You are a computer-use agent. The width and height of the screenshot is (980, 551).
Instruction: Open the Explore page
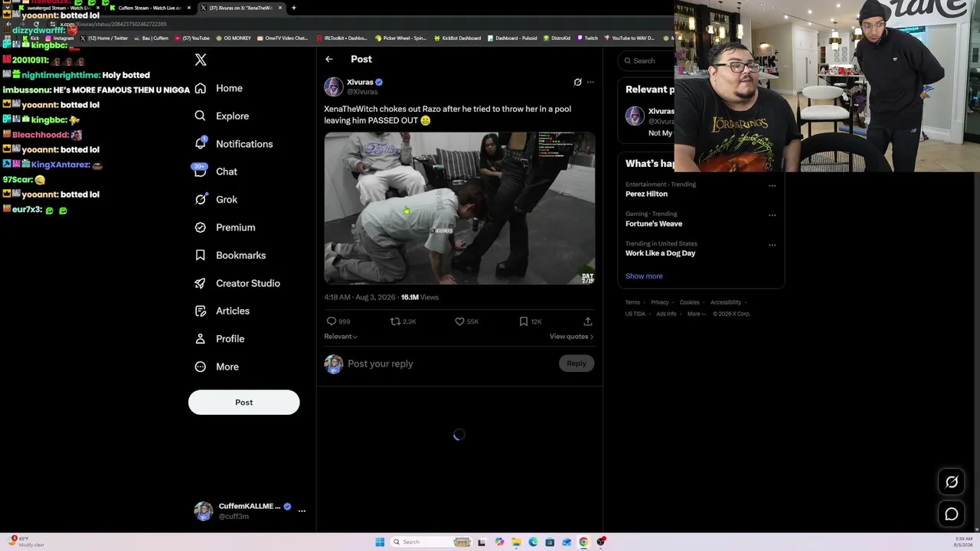click(x=222, y=116)
